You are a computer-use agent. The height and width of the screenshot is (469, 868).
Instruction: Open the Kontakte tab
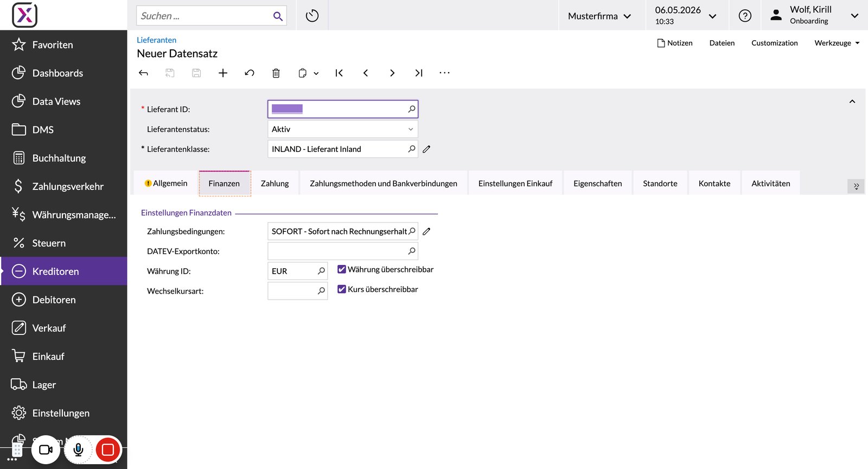coord(714,183)
